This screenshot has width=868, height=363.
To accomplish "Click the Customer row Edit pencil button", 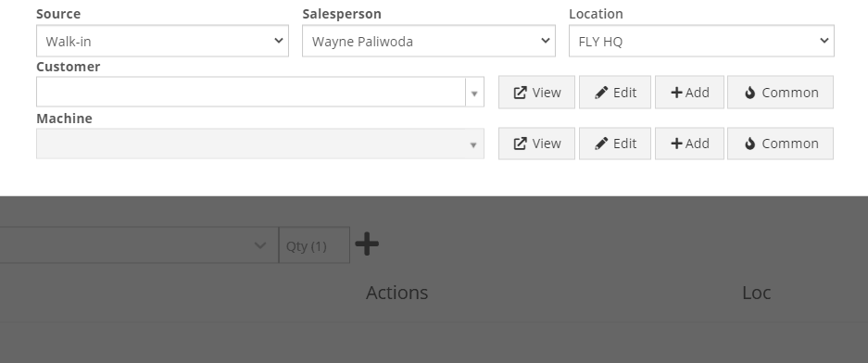I will (x=615, y=93).
